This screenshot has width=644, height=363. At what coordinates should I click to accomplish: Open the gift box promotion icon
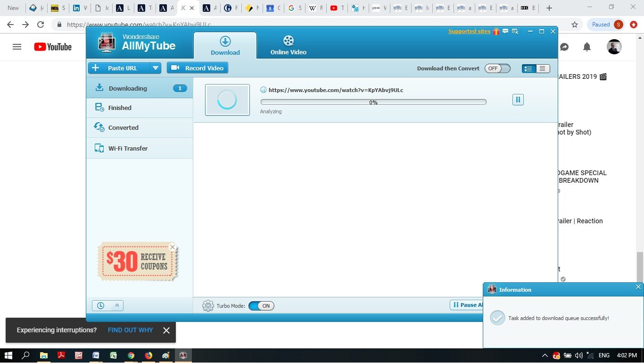click(x=496, y=32)
